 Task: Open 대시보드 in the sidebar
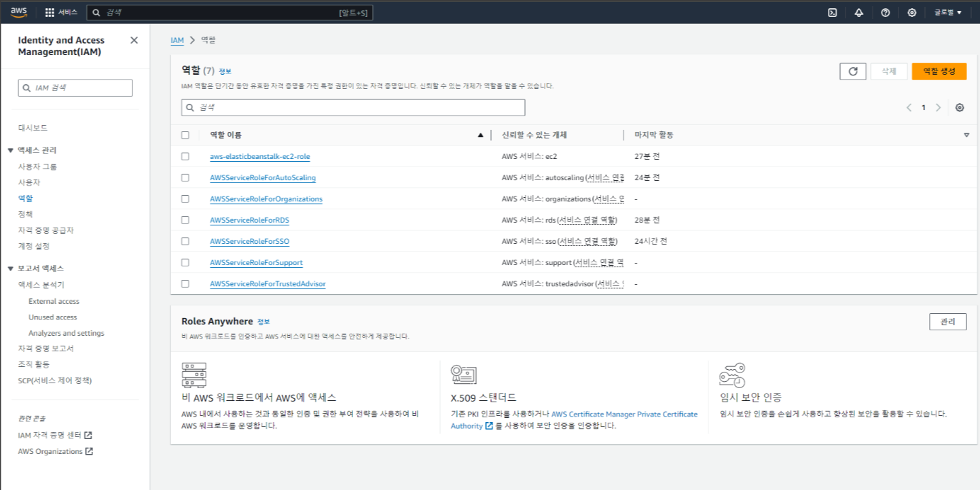(x=33, y=128)
